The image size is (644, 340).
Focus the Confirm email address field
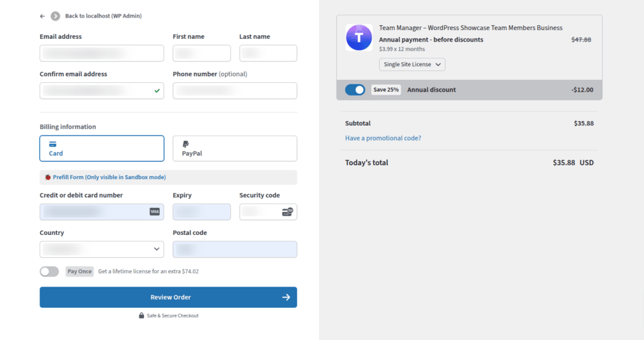102,90
